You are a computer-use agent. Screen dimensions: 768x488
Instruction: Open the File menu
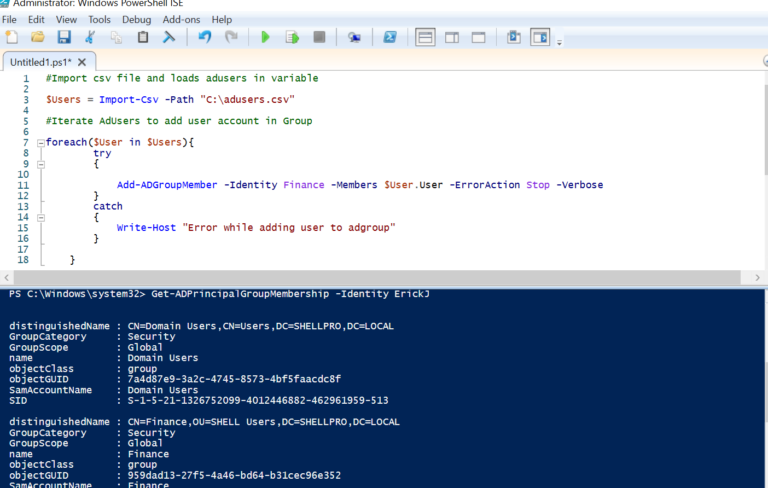click(9, 20)
